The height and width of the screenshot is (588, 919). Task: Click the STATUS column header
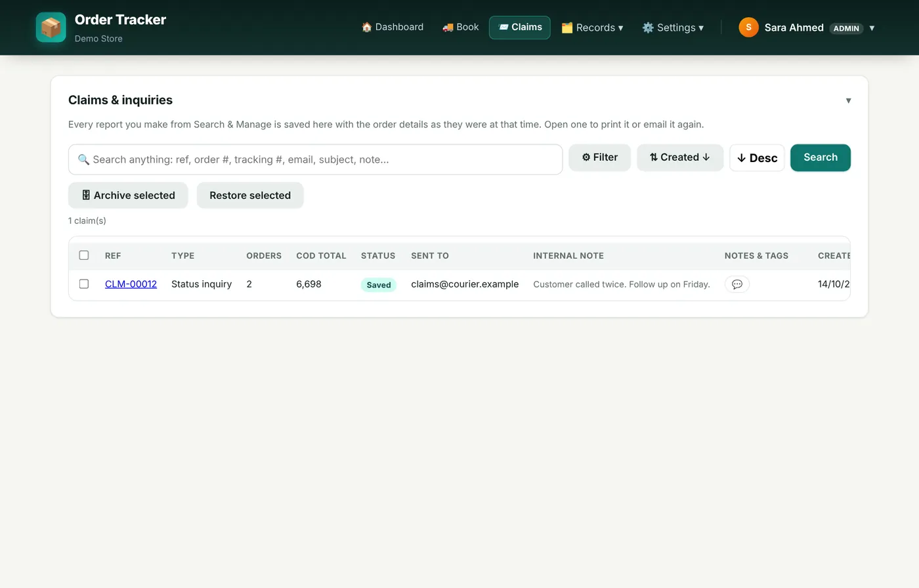point(378,256)
